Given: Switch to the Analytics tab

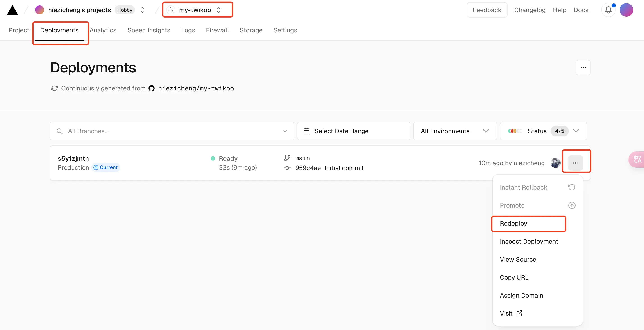Looking at the screenshot, I should [103, 30].
